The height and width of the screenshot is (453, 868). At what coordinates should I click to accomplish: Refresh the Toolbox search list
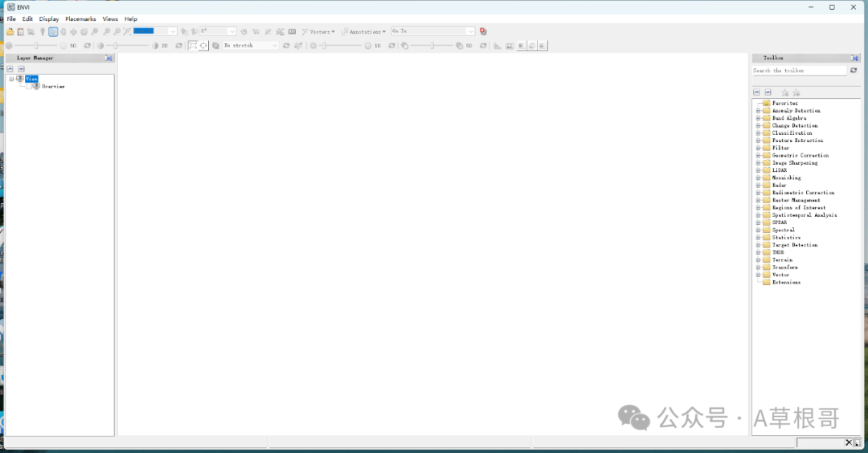tap(854, 71)
